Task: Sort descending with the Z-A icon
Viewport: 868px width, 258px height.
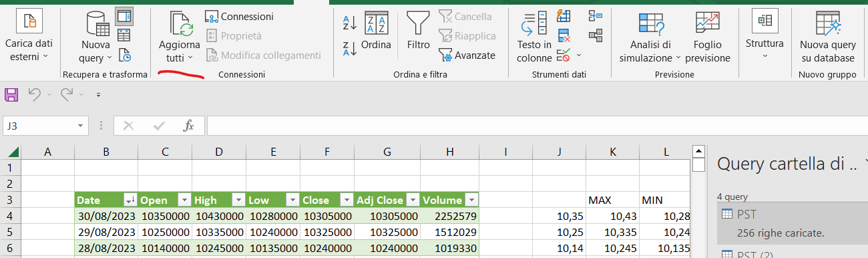Action: coord(349,49)
